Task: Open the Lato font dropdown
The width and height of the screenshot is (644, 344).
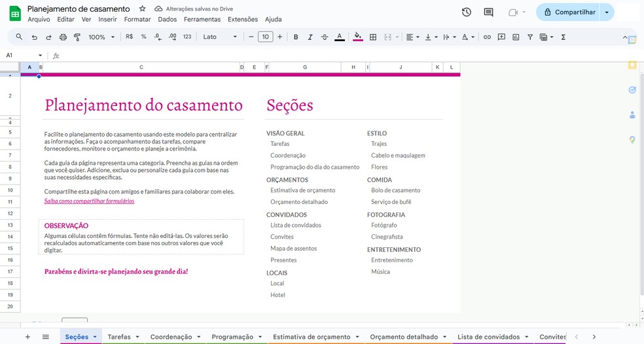Action: [x=220, y=37]
